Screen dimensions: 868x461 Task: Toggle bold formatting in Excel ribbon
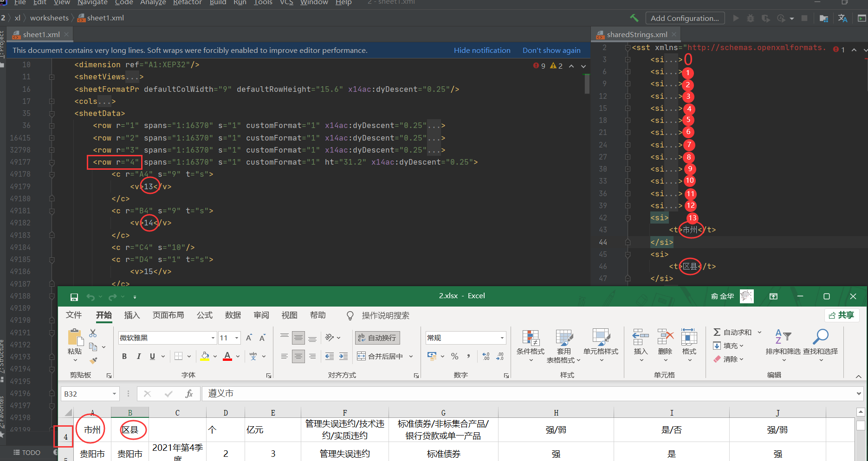(124, 356)
